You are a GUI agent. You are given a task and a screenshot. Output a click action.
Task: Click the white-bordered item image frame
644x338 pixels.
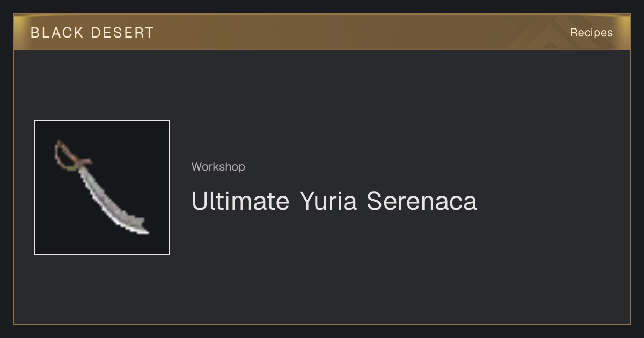(102, 187)
